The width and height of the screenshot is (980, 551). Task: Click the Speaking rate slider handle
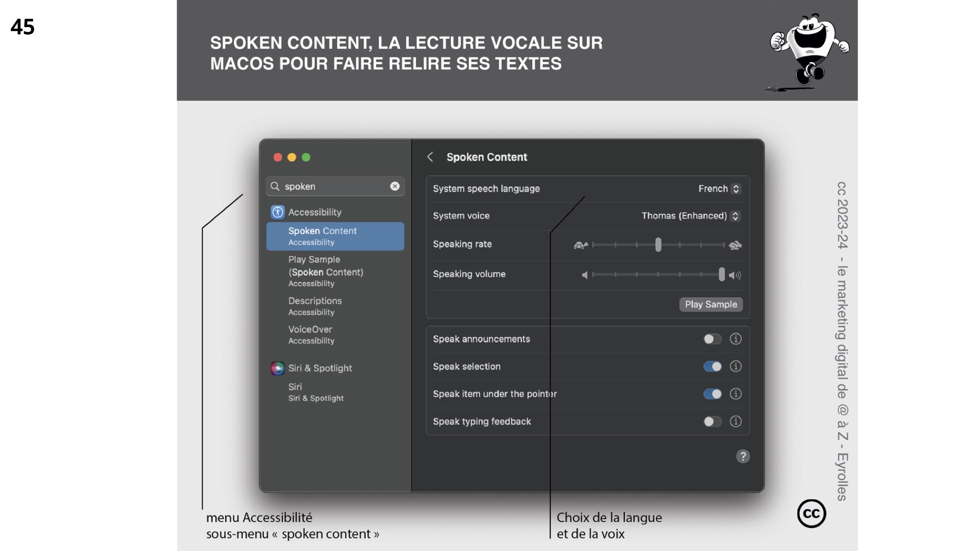(658, 245)
